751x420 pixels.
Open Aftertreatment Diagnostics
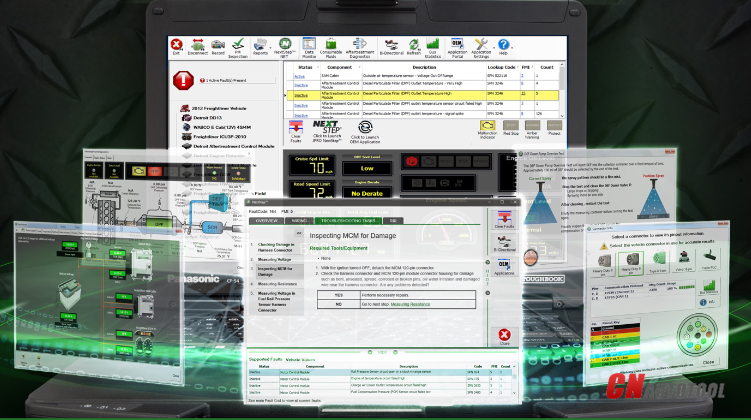point(360,48)
